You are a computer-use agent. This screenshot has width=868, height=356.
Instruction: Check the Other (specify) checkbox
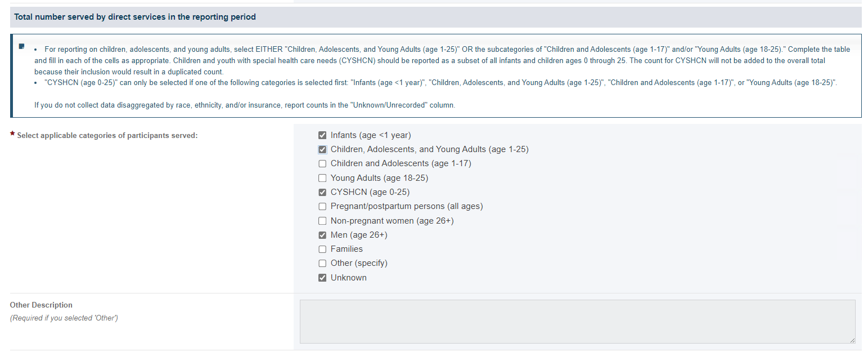322,264
